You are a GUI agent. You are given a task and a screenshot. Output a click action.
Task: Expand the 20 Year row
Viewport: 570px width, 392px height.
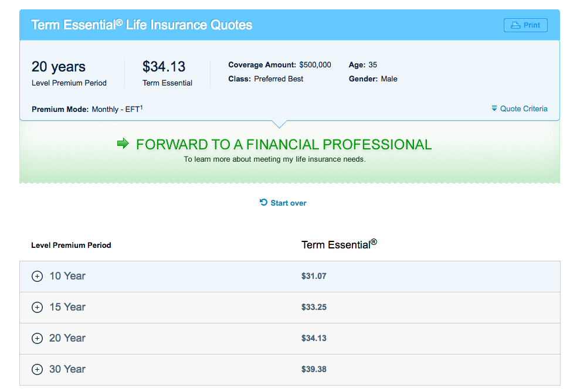[37, 338]
